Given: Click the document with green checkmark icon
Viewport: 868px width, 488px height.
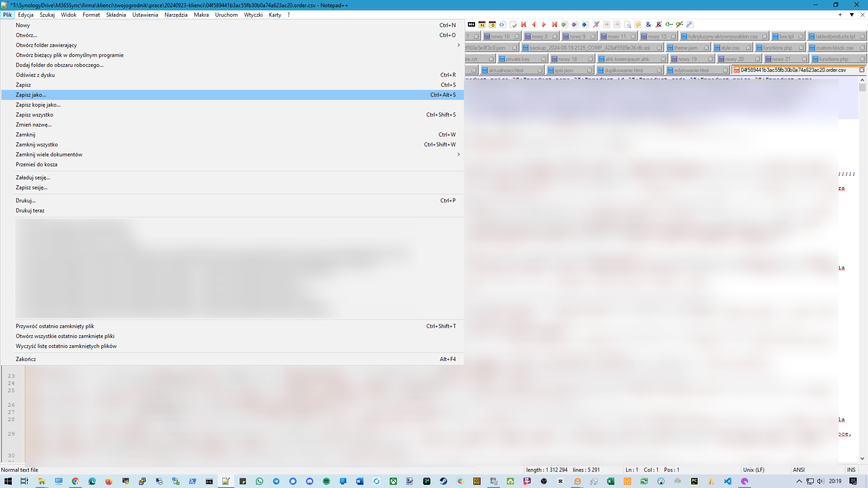Looking at the screenshot, I should [x=513, y=24].
